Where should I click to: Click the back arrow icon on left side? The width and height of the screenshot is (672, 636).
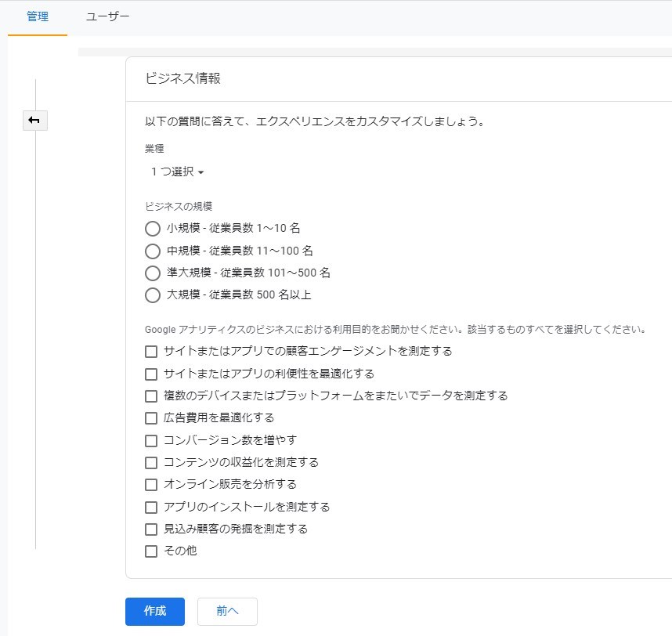pos(34,121)
